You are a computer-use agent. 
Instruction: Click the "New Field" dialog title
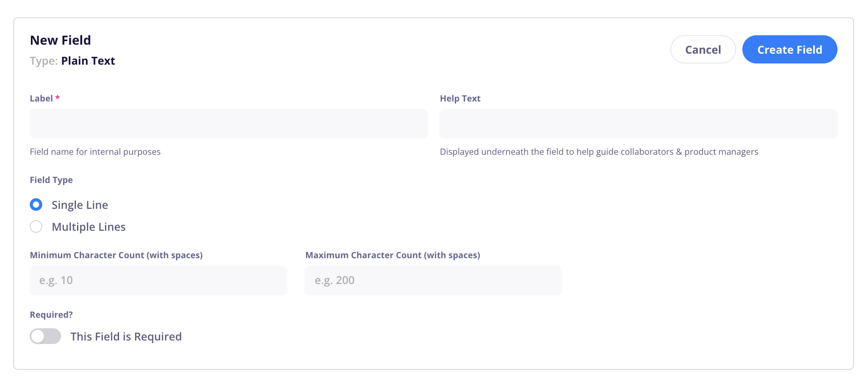click(x=60, y=40)
